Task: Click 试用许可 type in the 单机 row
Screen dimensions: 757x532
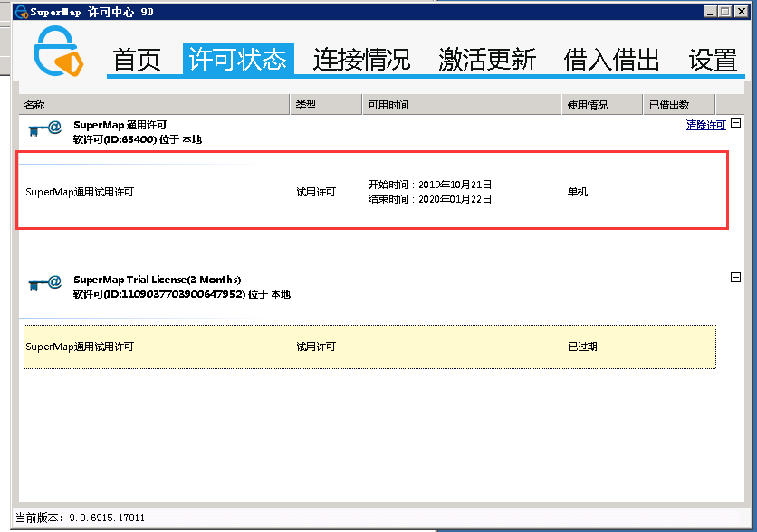Action: (316, 192)
